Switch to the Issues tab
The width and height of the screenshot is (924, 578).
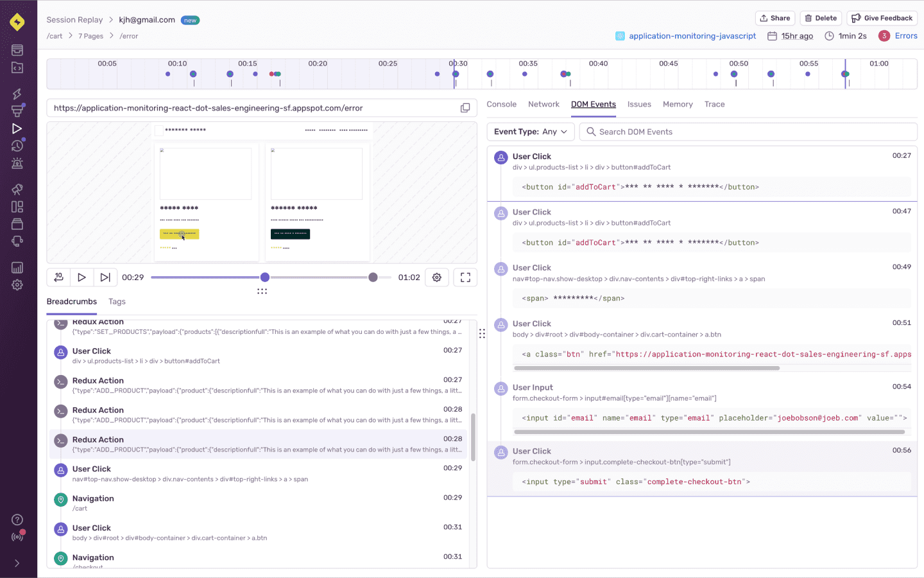coord(639,104)
